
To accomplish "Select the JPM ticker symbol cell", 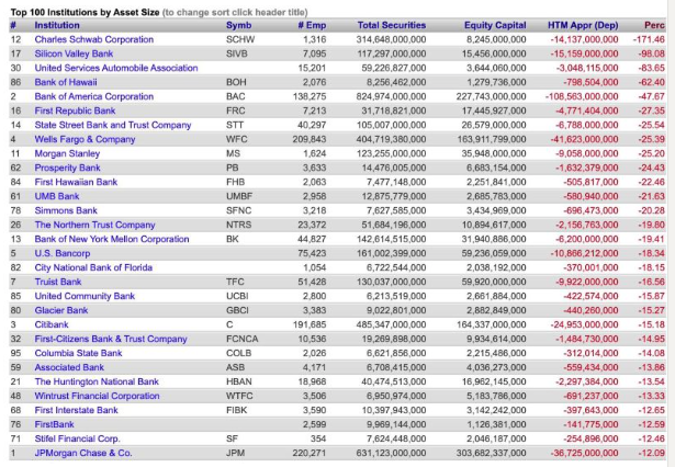I will (235, 453).
